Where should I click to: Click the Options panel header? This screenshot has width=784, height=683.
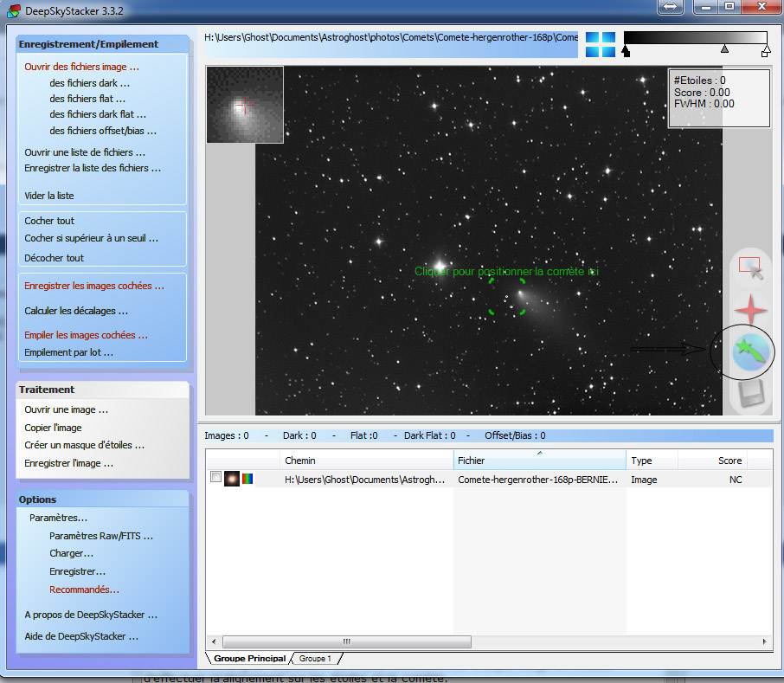pyautogui.click(x=102, y=499)
